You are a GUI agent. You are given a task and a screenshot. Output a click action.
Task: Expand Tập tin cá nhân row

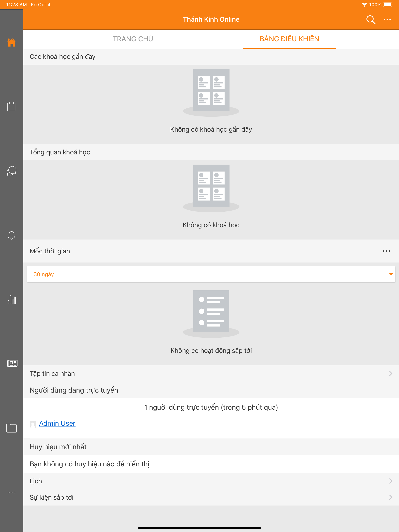tap(211, 373)
